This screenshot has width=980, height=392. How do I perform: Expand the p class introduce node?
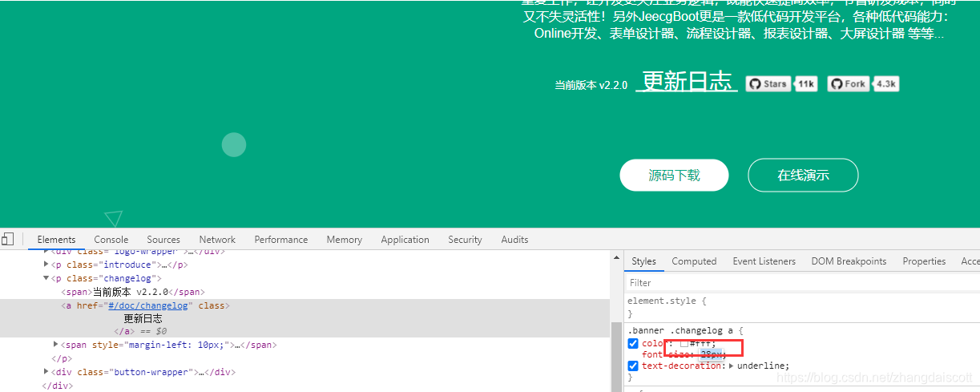tap(46, 265)
